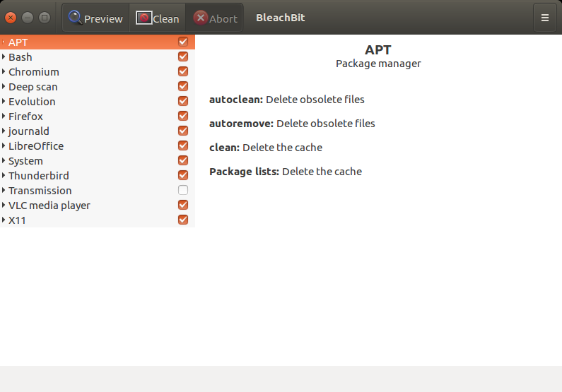Click the Abort toolbar button
This screenshot has width=562, height=392.
click(x=215, y=18)
